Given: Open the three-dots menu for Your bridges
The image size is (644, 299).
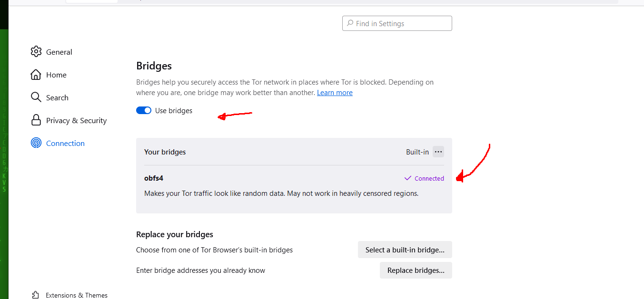Looking at the screenshot, I should tap(438, 152).
